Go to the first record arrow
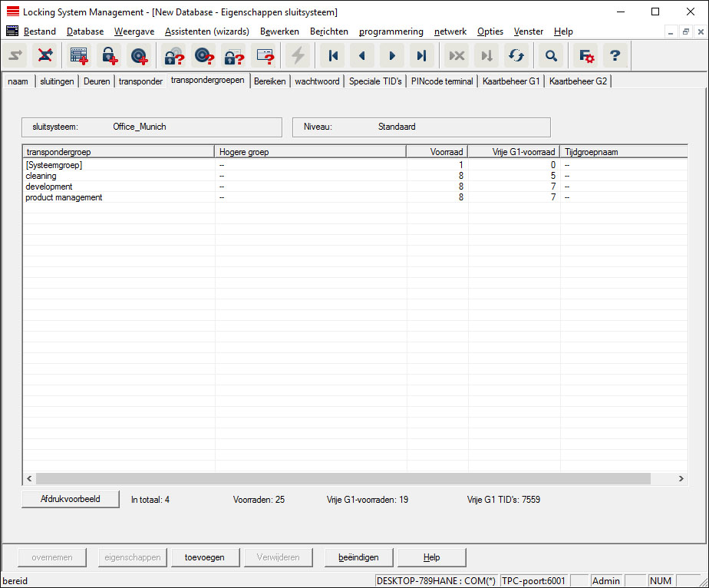Viewport: 709px width, 588px height. (333, 55)
